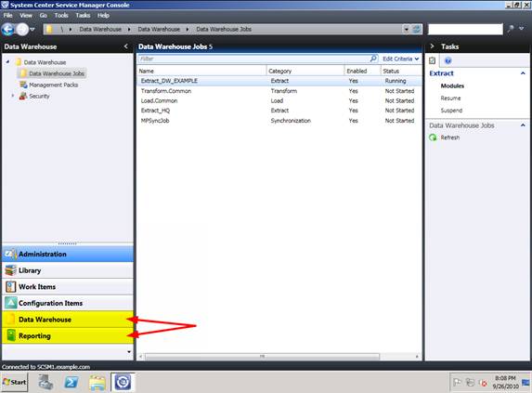This screenshot has width=532, height=393.
Task: Sort by Name column header
Action: tap(201, 71)
